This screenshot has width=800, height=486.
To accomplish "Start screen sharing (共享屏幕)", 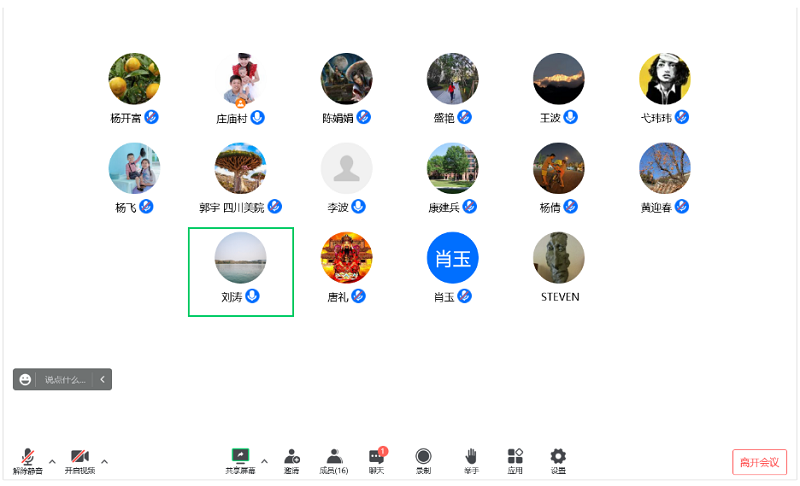I will tap(240, 458).
